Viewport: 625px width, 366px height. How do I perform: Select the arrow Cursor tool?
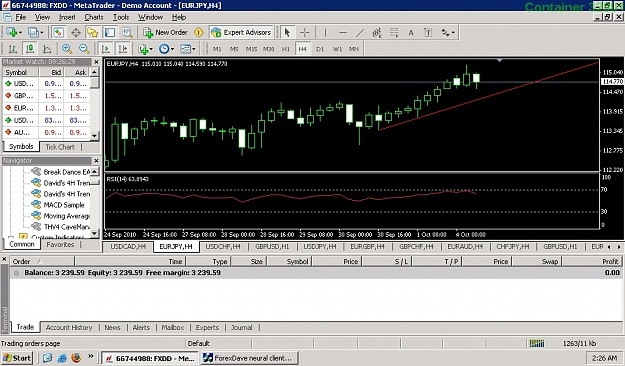click(287, 32)
